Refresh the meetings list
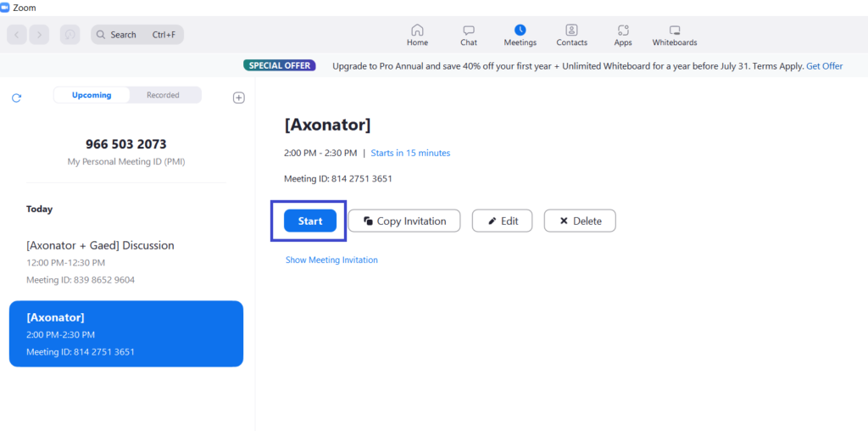Screen dimensions: 868x431 click(x=17, y=98)
